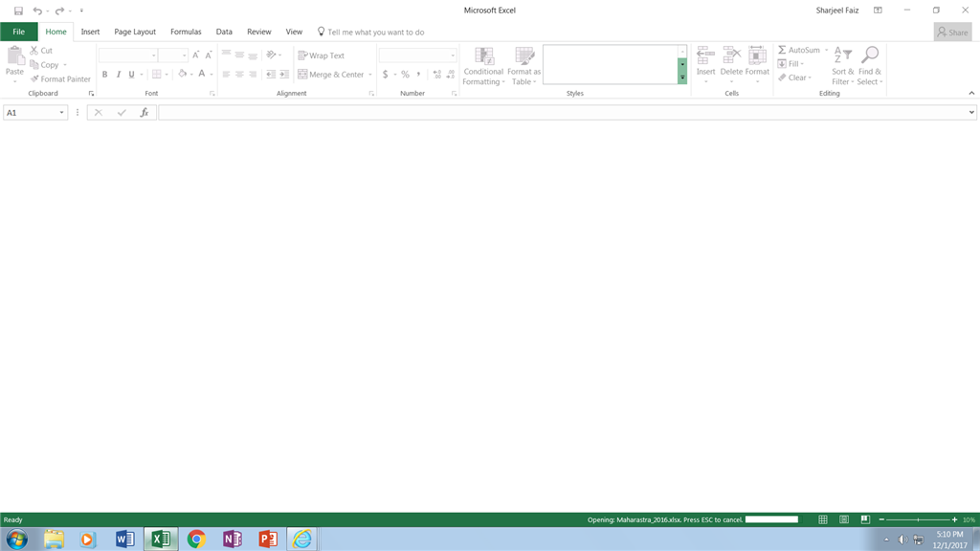980x551 pixels.
Task: Increase font size with larger A icon
Action: coord(195,55)
